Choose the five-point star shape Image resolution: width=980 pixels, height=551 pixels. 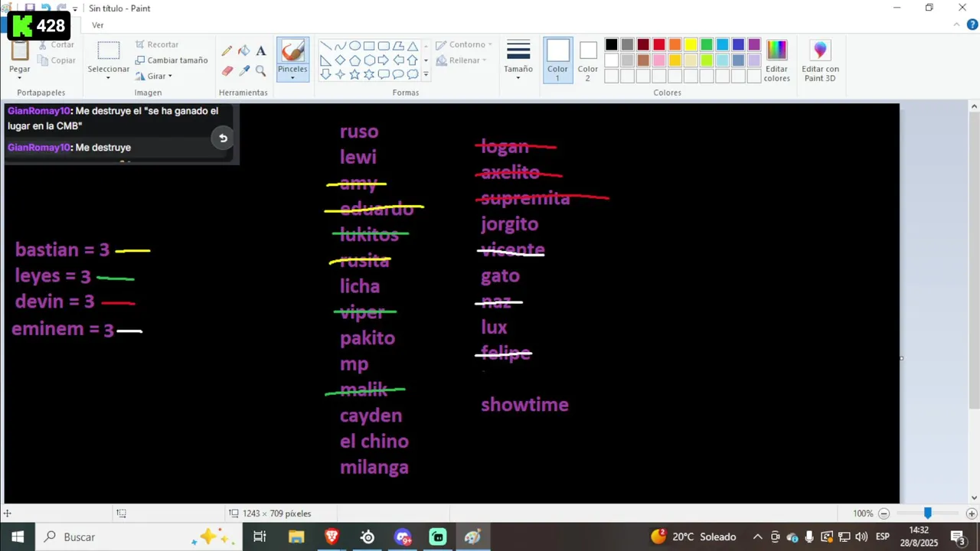click(x=354, y=74)
